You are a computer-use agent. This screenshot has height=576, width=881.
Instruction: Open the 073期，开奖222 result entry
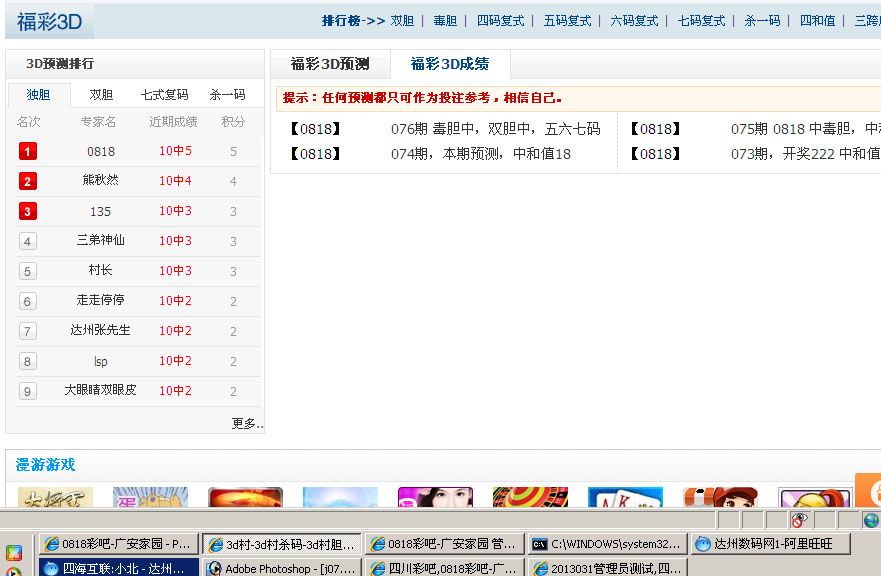[806, 154]
